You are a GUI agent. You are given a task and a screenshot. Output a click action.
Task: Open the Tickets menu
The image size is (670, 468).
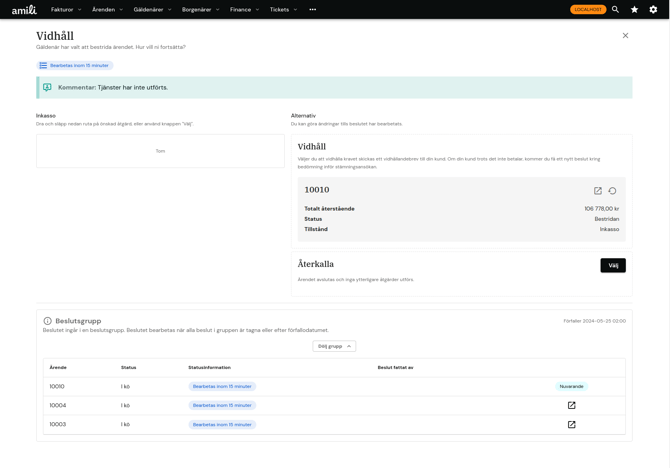[283, 9]
